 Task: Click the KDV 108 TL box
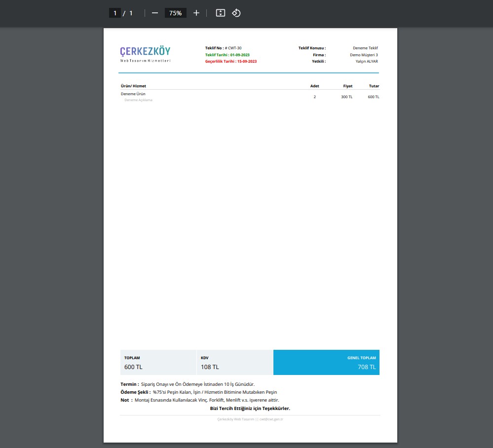tap(234, 363)
